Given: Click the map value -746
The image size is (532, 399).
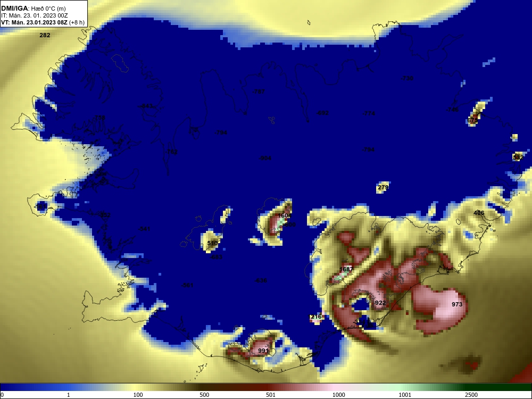Looking at the screenshot, I should (x=452, y=110).
